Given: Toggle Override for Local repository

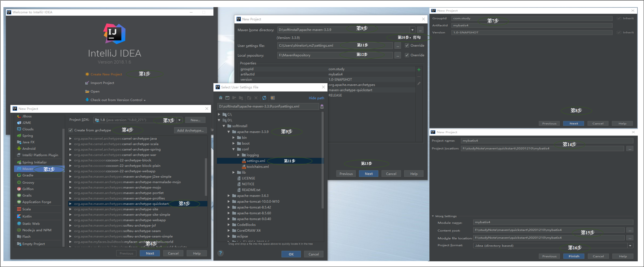Looking at the screenshot, I should pyautogui.click(x=407, y=55).
